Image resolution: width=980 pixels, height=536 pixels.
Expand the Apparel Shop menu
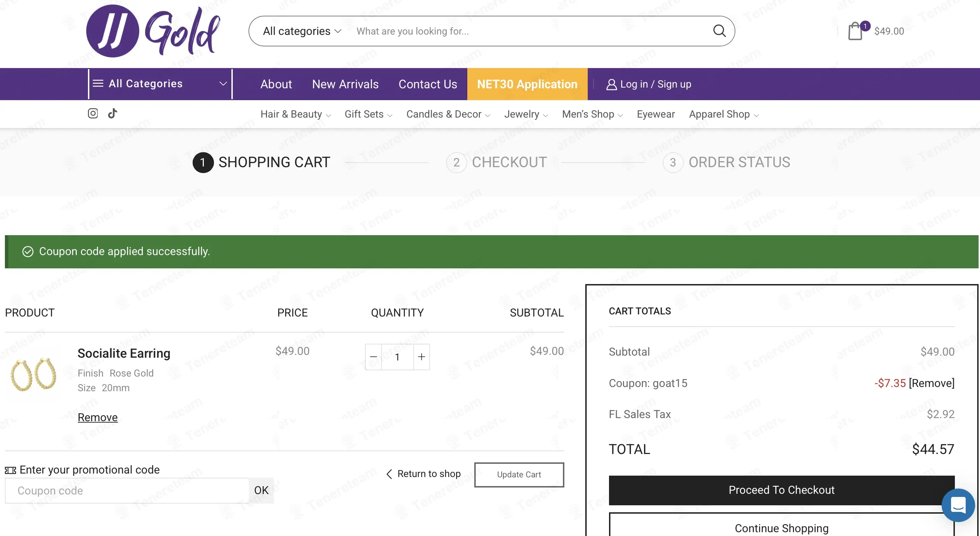click(723, 114)
